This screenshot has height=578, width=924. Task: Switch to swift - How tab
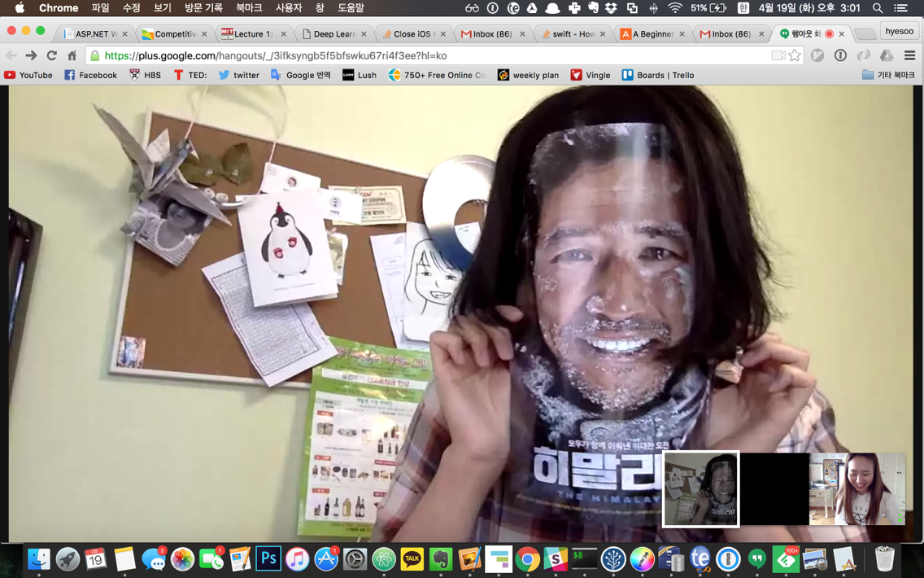coord(572,33)
